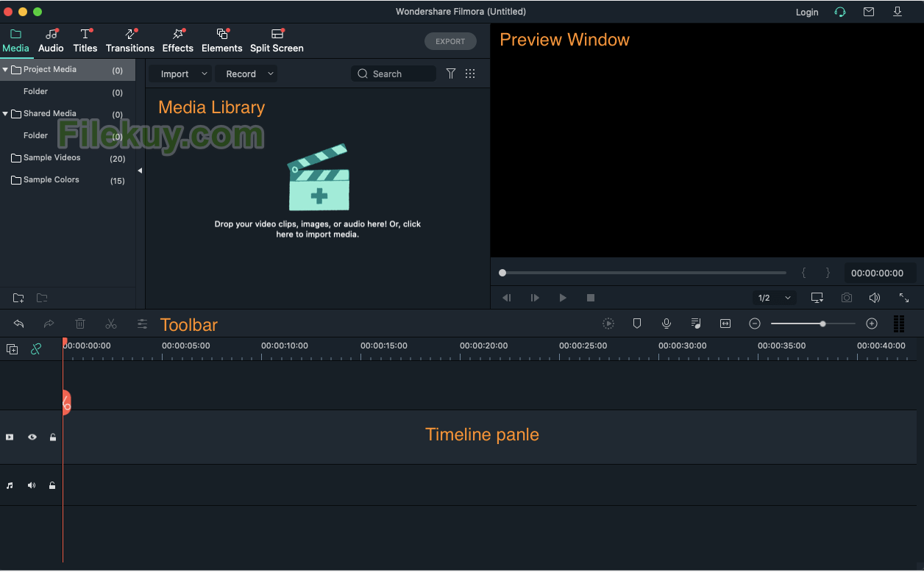
Task: Click the Redo arrow in the toolbar
Action: point(49,323)
